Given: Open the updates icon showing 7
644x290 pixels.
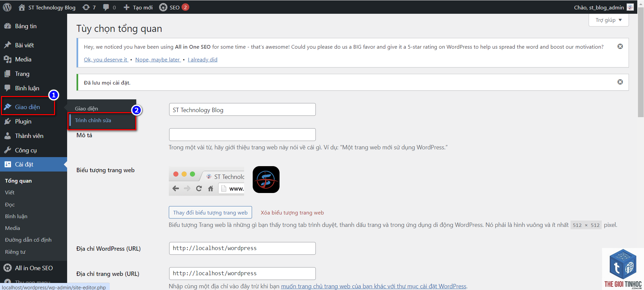Looking at the screenshot, I should [86, 7].
